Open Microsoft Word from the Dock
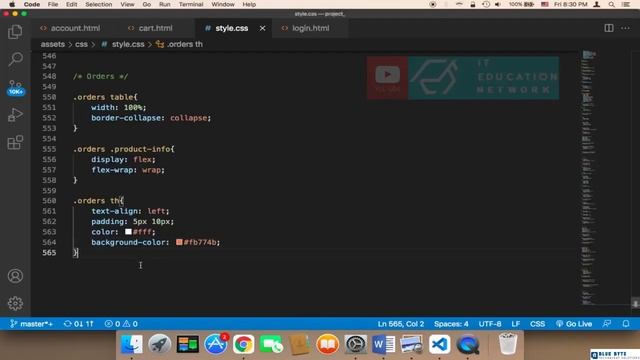The image size is (640, 360). tap(383, 344)
